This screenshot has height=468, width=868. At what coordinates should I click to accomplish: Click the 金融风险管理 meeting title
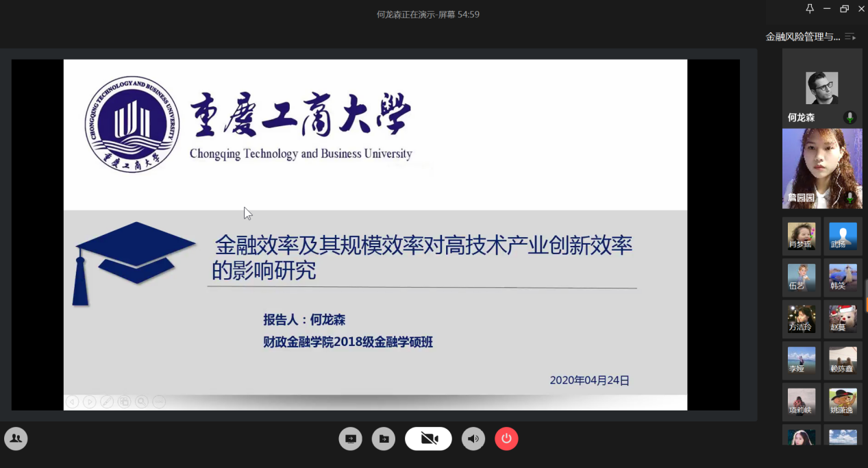[802, 37]
